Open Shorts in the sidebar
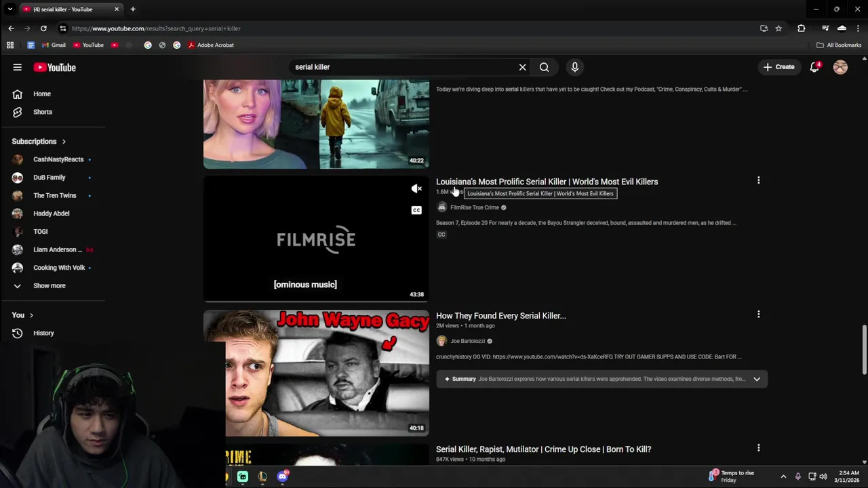This screenshot has width=868, height=488. 43,112
